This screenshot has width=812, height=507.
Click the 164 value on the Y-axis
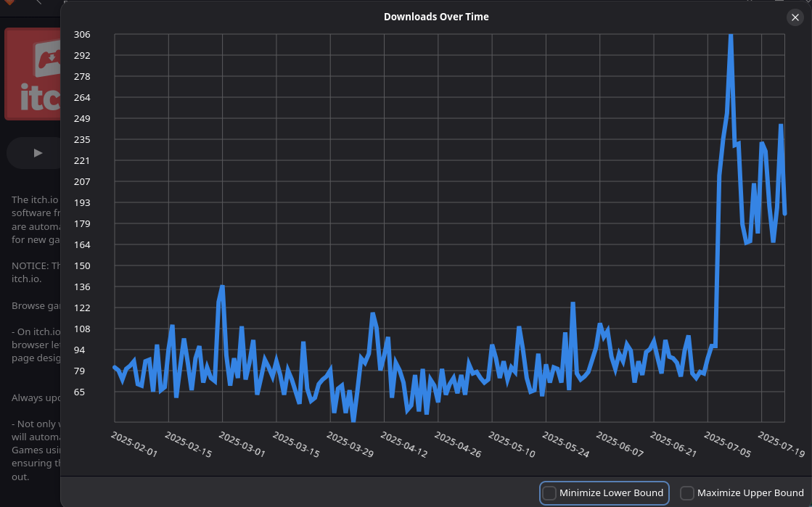point(82,245)
